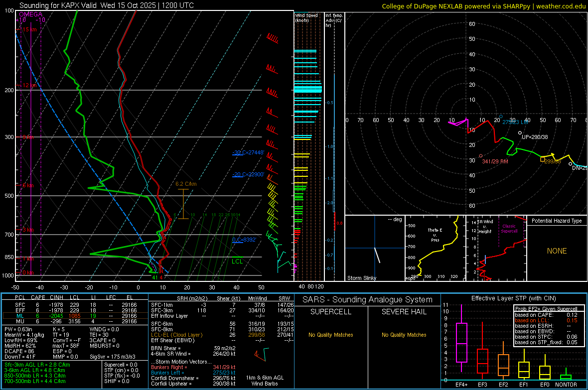This screenshot has height=390, width=588.
Task: Click 'No Quality Matches' under SEVERE HAIL
Action: pyautogui.click(x=404, y=335)
